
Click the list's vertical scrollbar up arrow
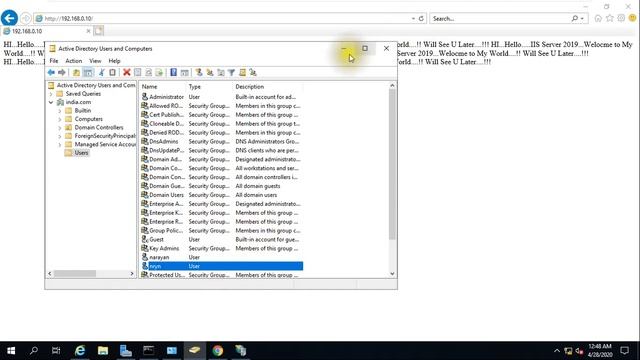tap(392, 86)
